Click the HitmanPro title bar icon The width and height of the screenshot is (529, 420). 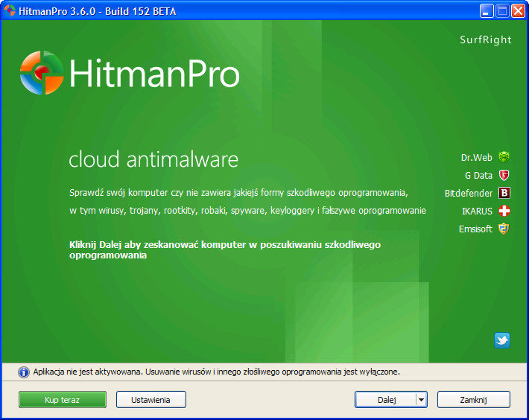tap(10, 10)
